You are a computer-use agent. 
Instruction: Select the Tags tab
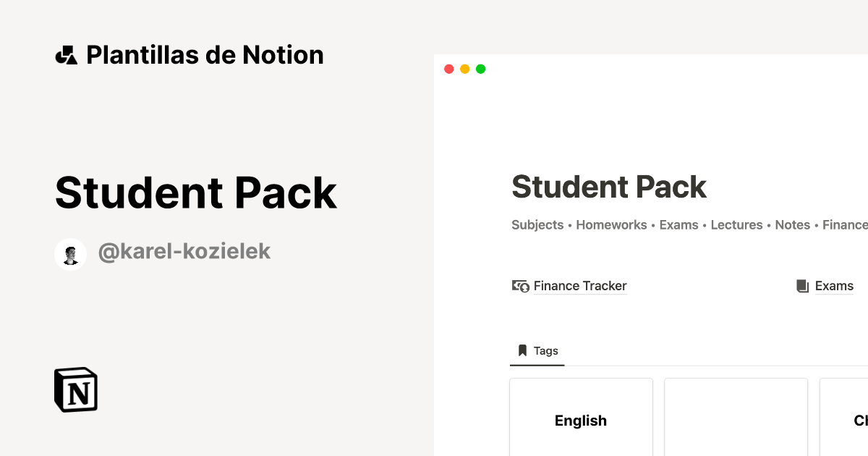[x=537, y=350]
